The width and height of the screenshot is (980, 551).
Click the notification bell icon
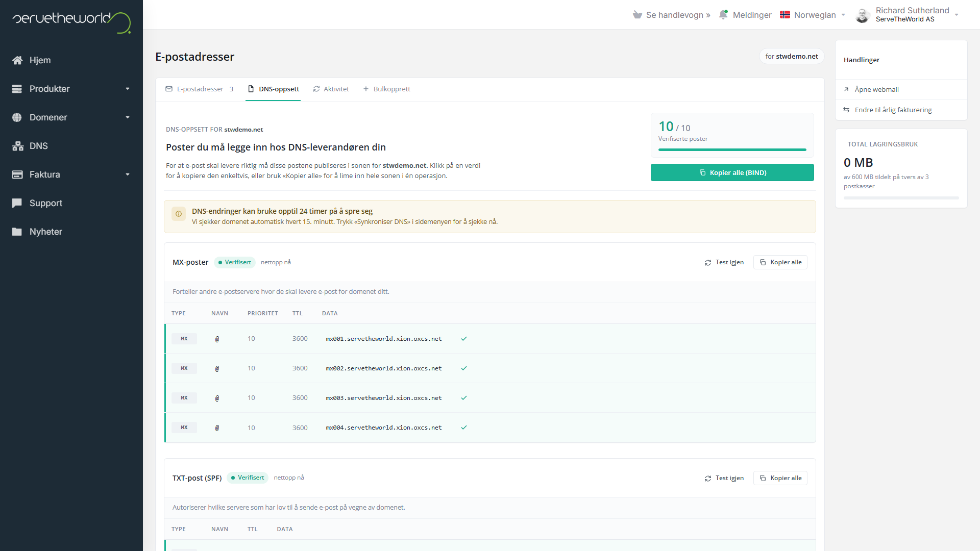coord(723,15)
